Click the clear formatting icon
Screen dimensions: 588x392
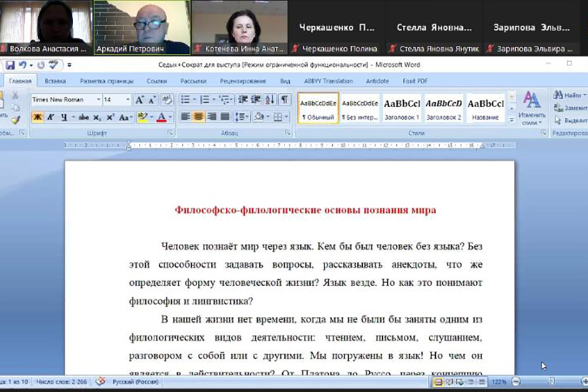tap(166, 100)
